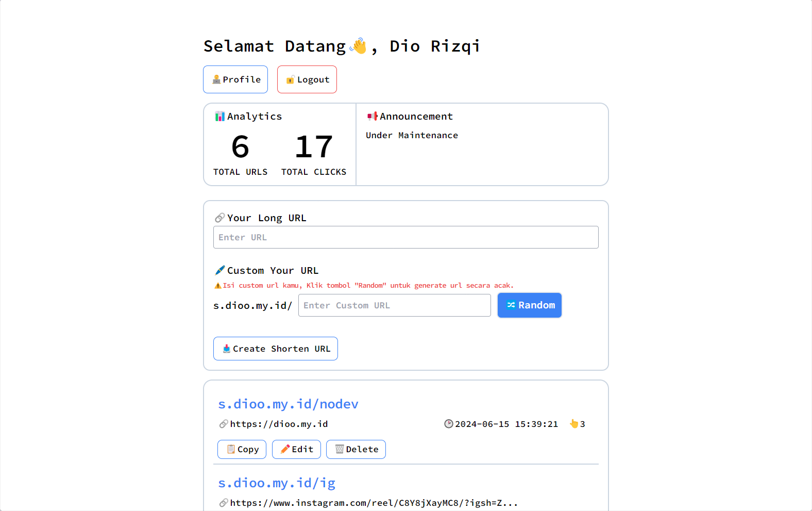Click the pen icon beside Custom Your URL
This screenshot has width=812, height=511.
click(220, 270)
